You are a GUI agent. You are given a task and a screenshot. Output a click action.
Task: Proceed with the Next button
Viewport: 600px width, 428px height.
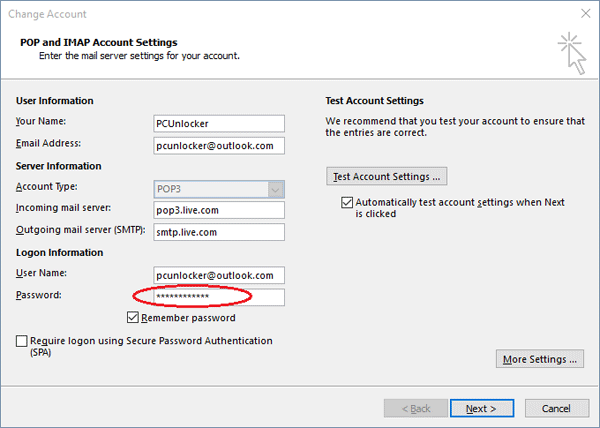pyautogui.click(x=481, y=408)
